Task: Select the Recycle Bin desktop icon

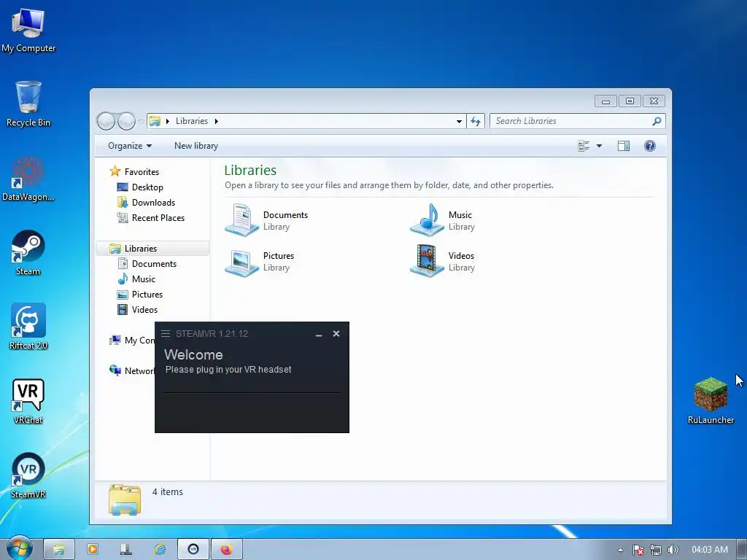Action: pos(28,104)
